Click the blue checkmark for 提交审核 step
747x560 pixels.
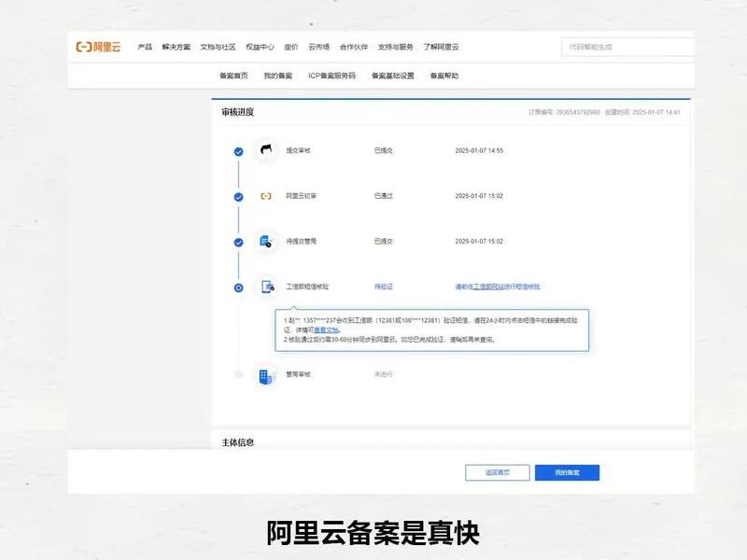tap(239, 151)
